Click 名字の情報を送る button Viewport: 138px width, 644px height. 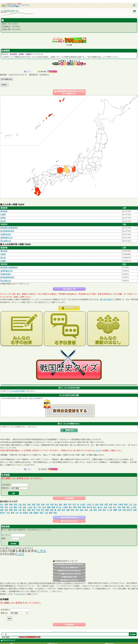click(x=7, y=79)
